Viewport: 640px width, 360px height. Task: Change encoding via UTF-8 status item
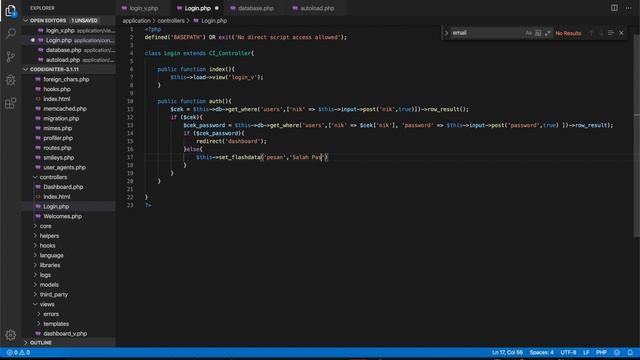point(568,352)
